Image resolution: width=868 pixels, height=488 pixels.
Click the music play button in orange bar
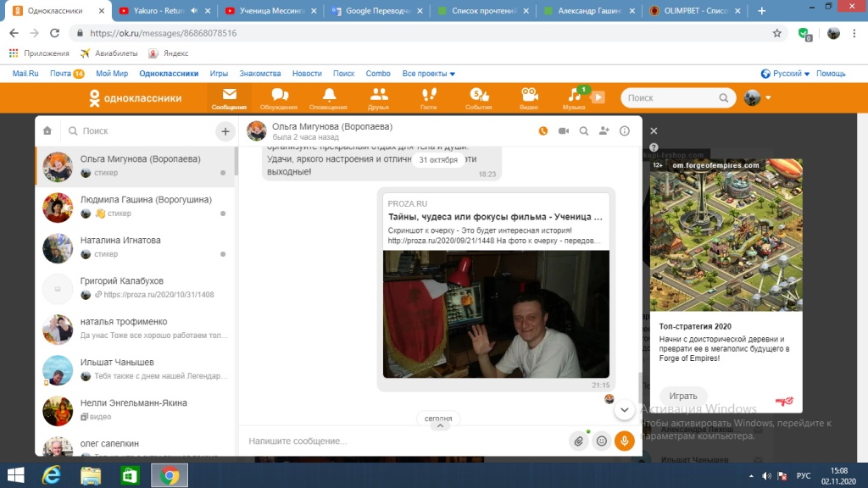tap(598, 97)
